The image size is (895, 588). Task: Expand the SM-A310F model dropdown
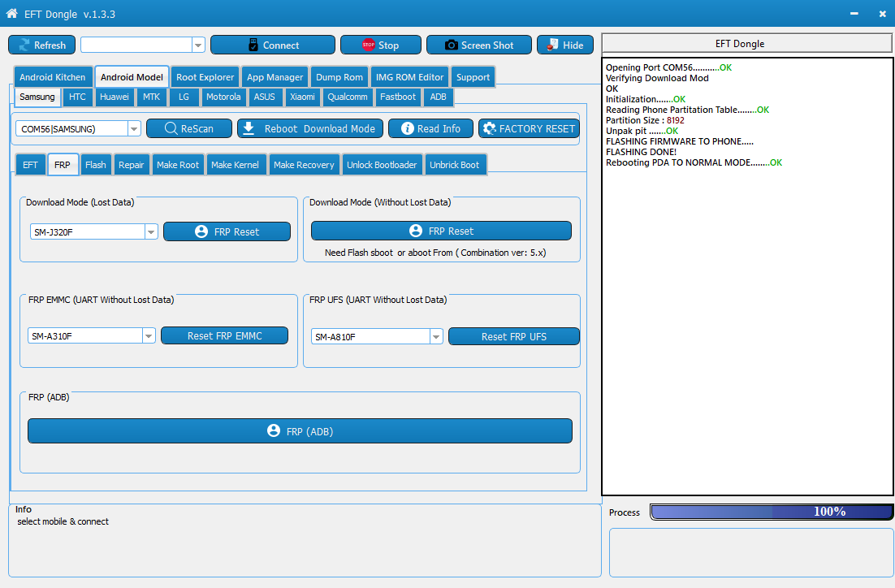149,335
